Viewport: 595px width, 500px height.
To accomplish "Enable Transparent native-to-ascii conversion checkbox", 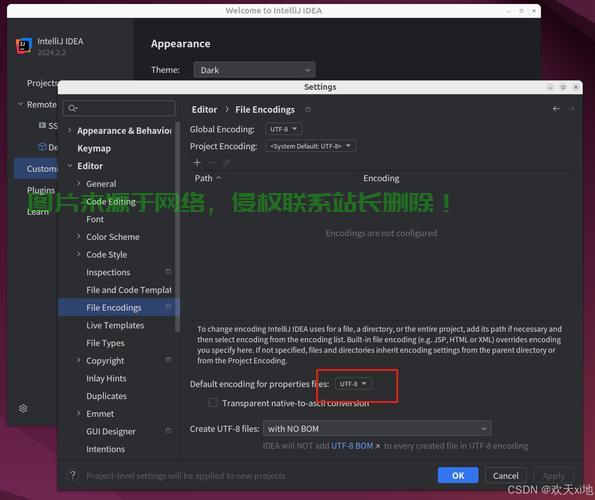I will [213, 403].
